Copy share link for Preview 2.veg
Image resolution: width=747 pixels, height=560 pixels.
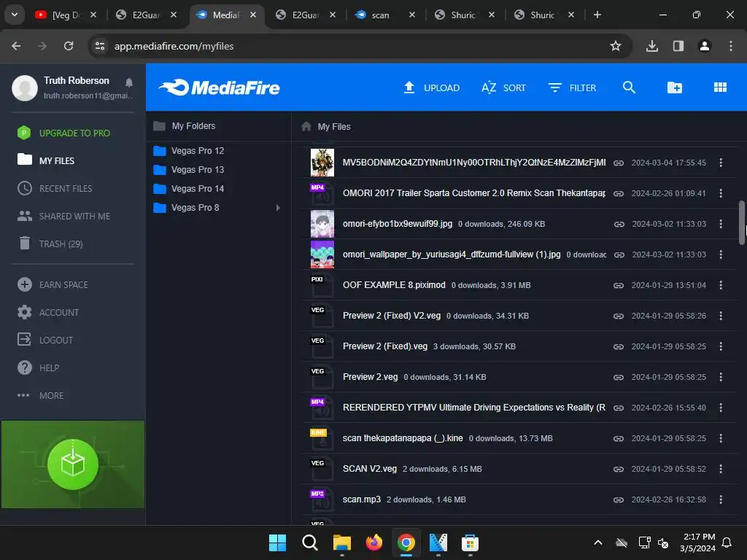(x=619, y=377)
